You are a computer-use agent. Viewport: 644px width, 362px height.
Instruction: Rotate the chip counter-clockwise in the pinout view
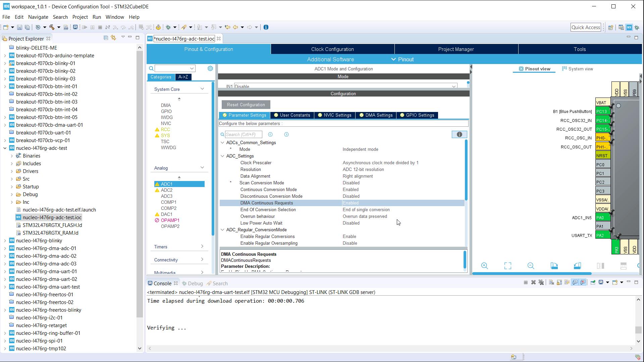coord(577,266)
